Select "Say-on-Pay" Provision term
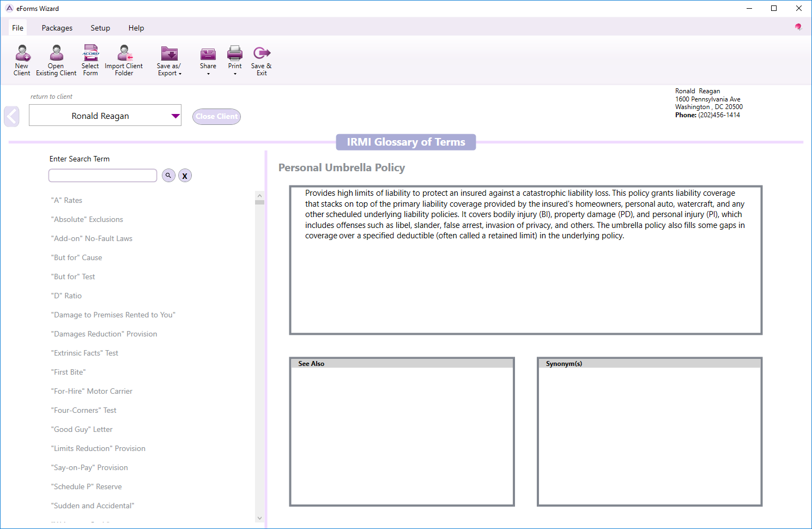Viewport: 812px width, 529px height. [x=89, y=467]
